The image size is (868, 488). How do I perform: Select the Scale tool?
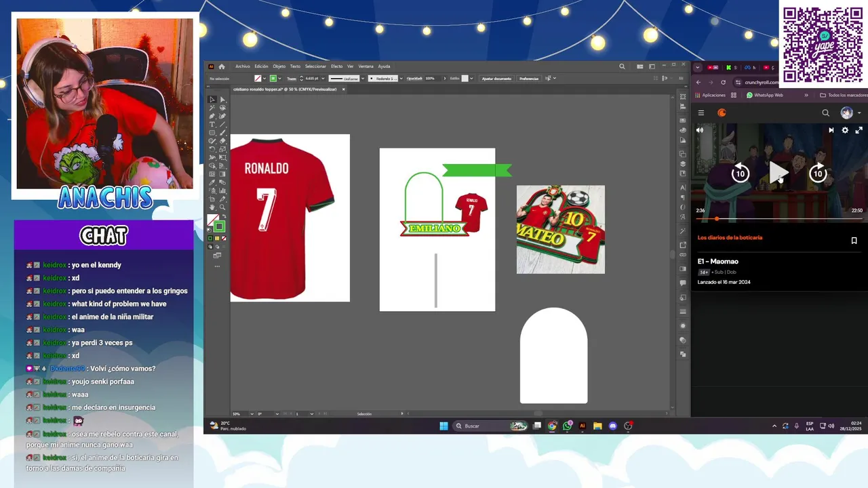(x=222, y=149)
